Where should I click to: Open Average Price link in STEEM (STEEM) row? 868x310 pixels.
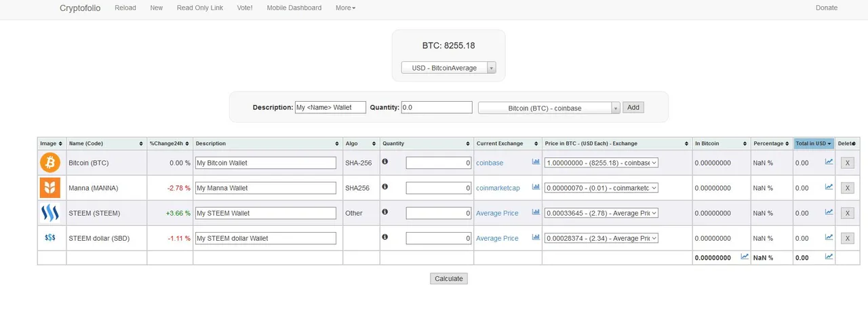click(497, 213)
